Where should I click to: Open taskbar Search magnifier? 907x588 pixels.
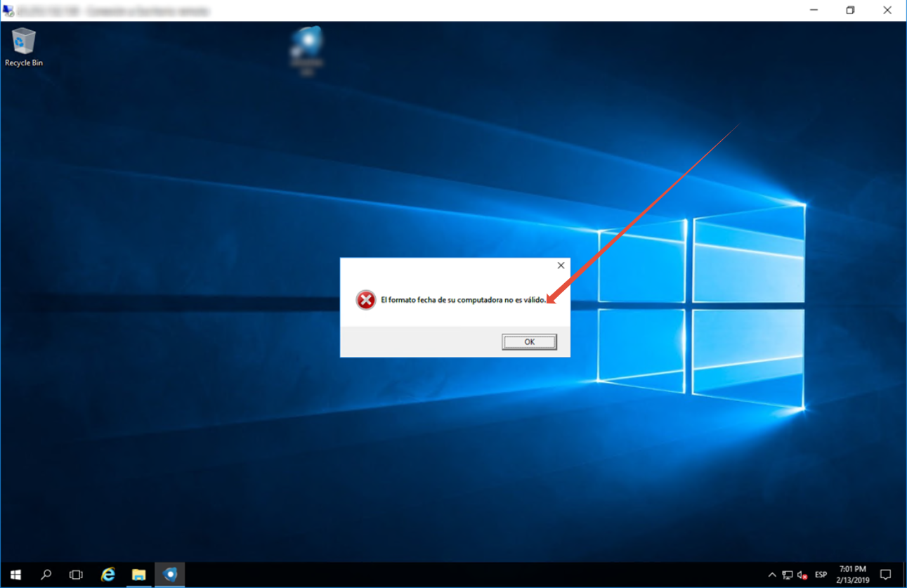tap(46, 575)
